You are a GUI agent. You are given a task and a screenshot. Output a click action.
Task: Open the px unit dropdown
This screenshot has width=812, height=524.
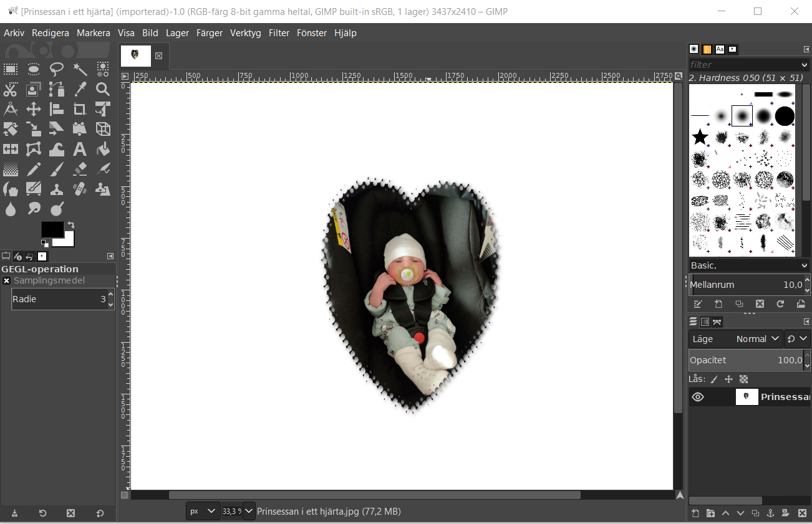click(x=203, y=511)
